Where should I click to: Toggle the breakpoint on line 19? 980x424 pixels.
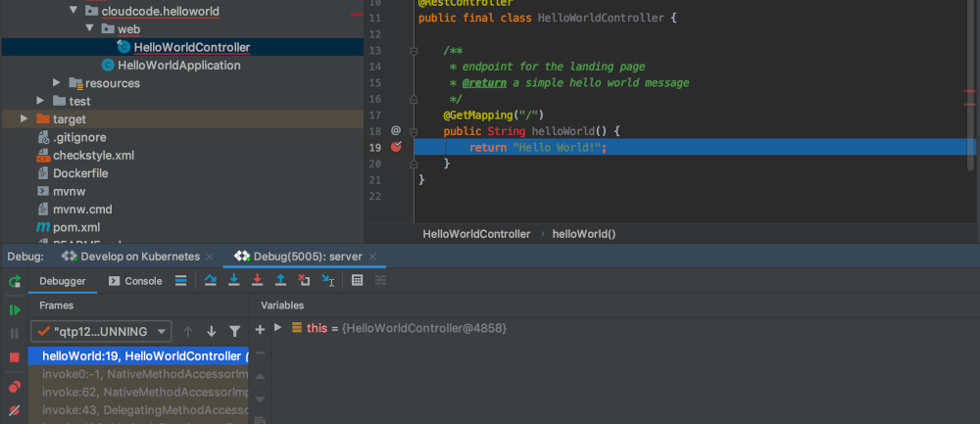[396, 147]
